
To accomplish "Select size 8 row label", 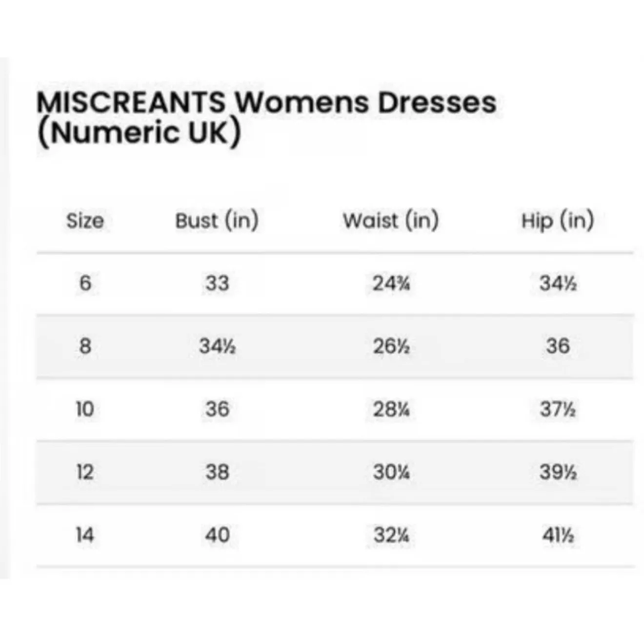I will coord(85,346).
